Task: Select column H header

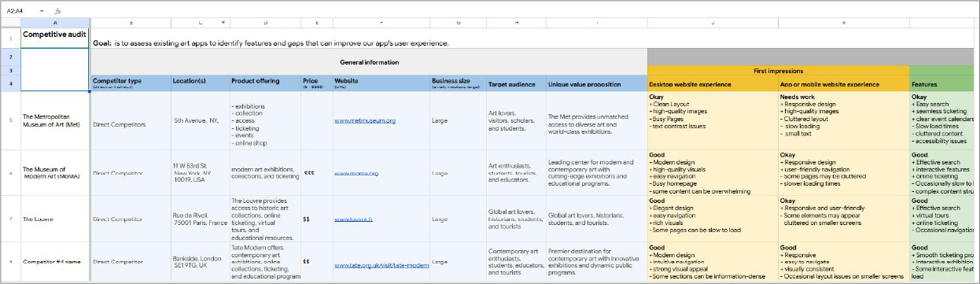Action: pos(516,24)
